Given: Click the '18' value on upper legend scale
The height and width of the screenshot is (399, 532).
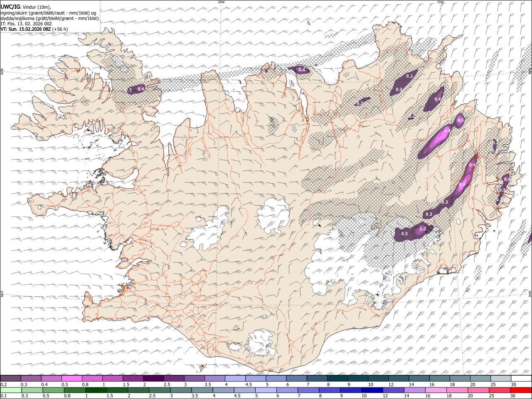Looking at the screenshot, I should tap(452, 384).
